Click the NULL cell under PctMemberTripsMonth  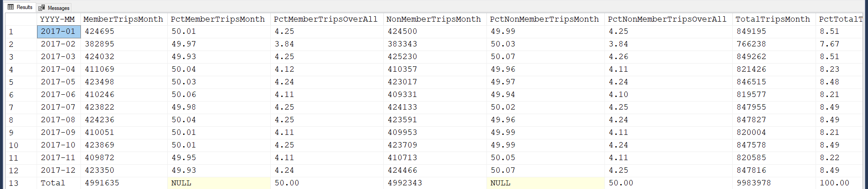coord(181,183)
